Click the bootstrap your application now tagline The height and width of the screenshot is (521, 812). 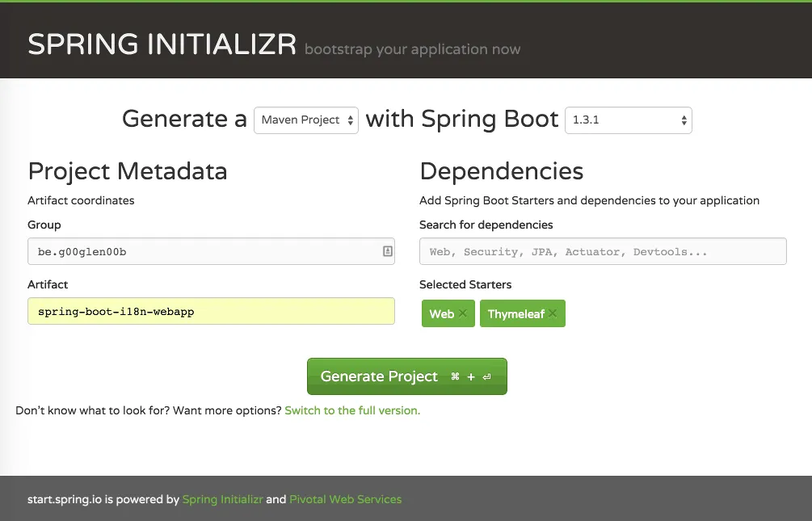pyautogui.click(x=412, y=49)
